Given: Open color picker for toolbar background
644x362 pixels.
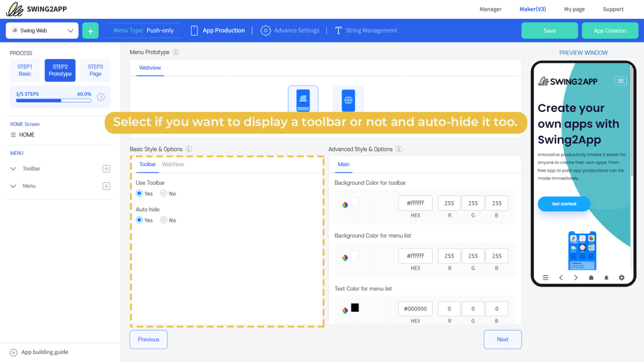Looking at the screenshot, I should [345, 205].
